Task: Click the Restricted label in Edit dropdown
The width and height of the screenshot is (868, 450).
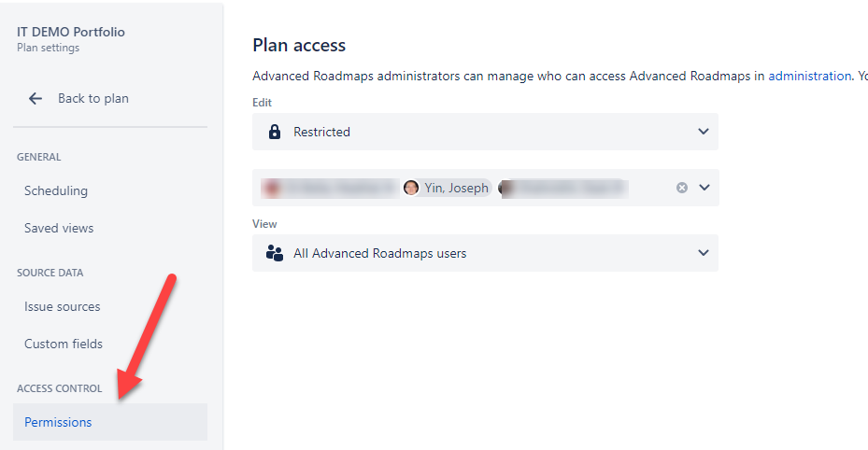Action: click(321, 132)
